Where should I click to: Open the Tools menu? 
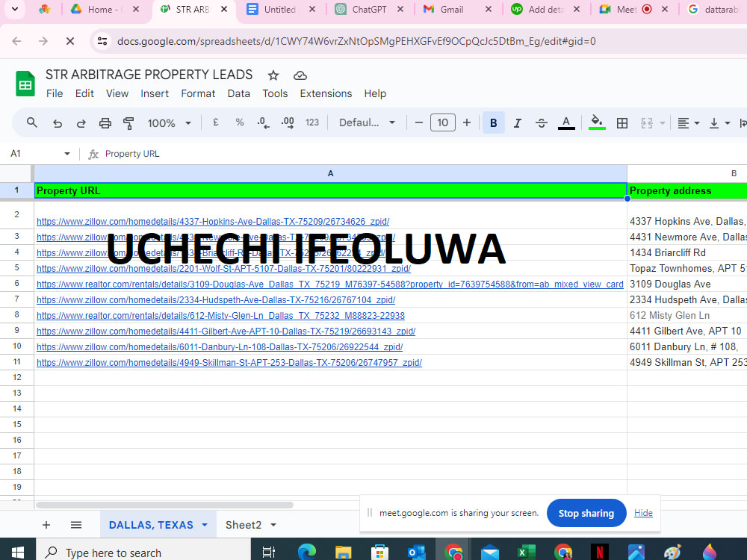pyautogui.click(x=275, y=93)
